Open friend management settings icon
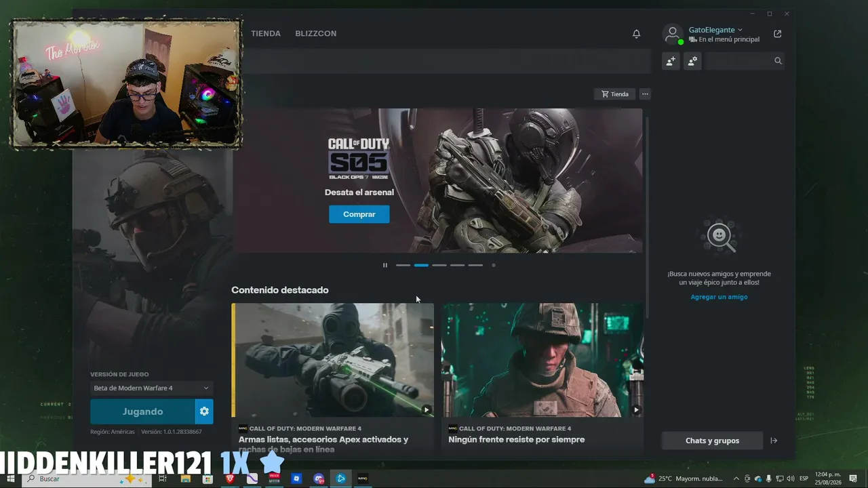Screen dimensions: 868x488 692,61
